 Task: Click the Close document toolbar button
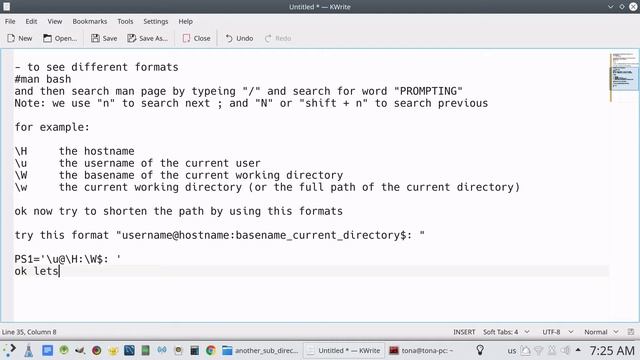[x=196, y=38]
